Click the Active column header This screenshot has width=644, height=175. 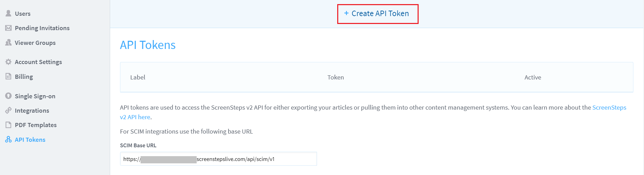533,77
